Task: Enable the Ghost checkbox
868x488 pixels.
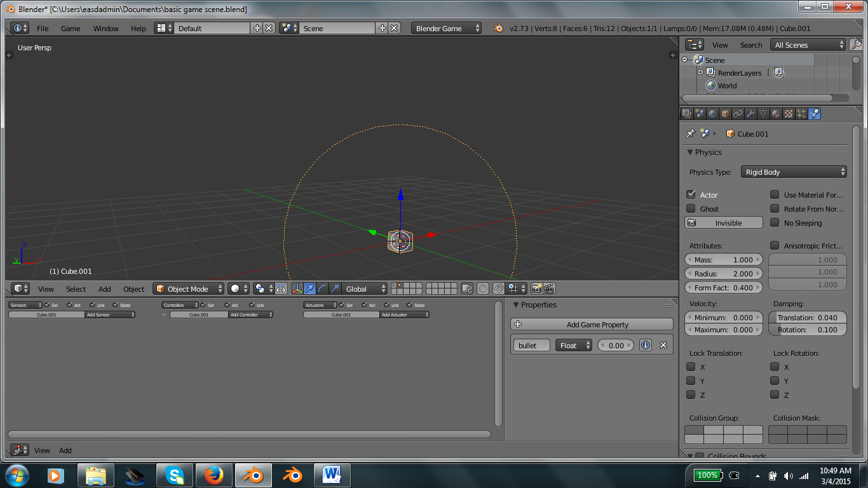Action: [691, 208]
